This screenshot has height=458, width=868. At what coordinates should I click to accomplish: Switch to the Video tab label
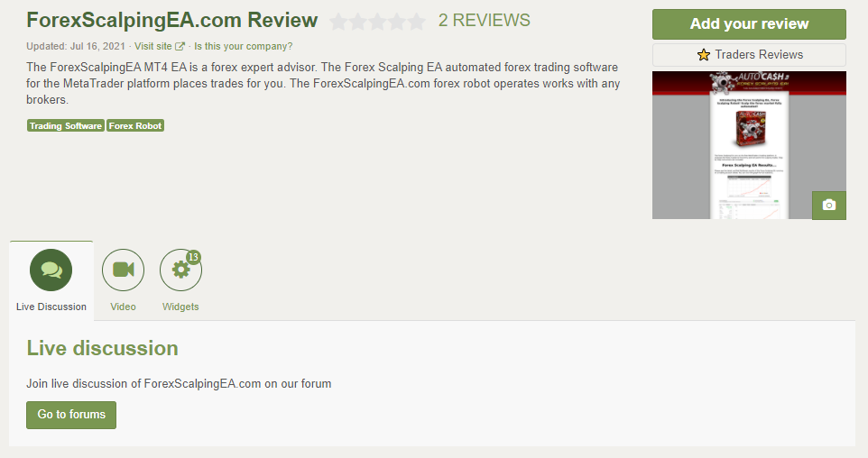(123, 307)
